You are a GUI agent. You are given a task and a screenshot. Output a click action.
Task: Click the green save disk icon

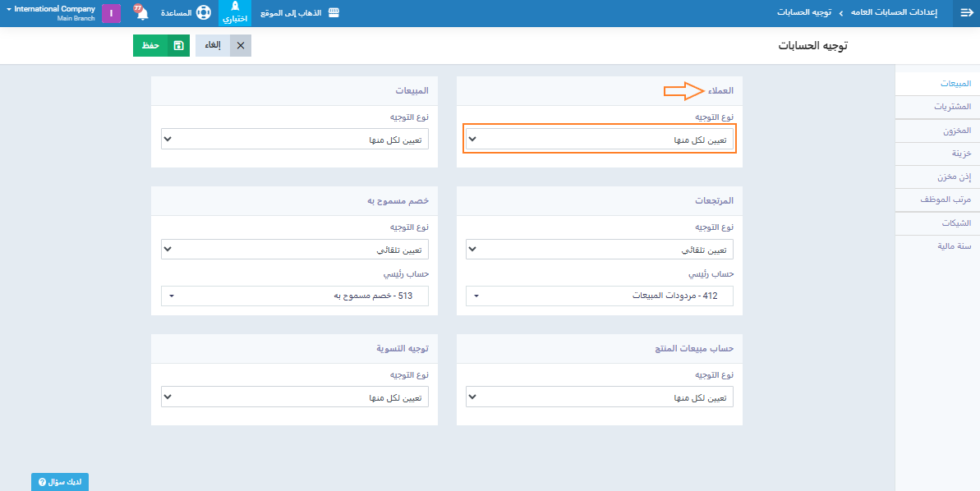178,46
